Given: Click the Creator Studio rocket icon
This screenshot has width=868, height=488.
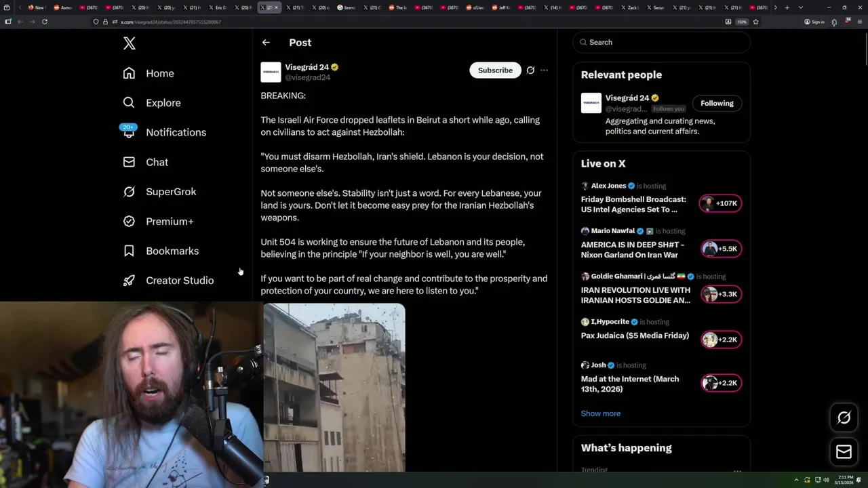Looking at the screenshot, I should tap(129, 281).
